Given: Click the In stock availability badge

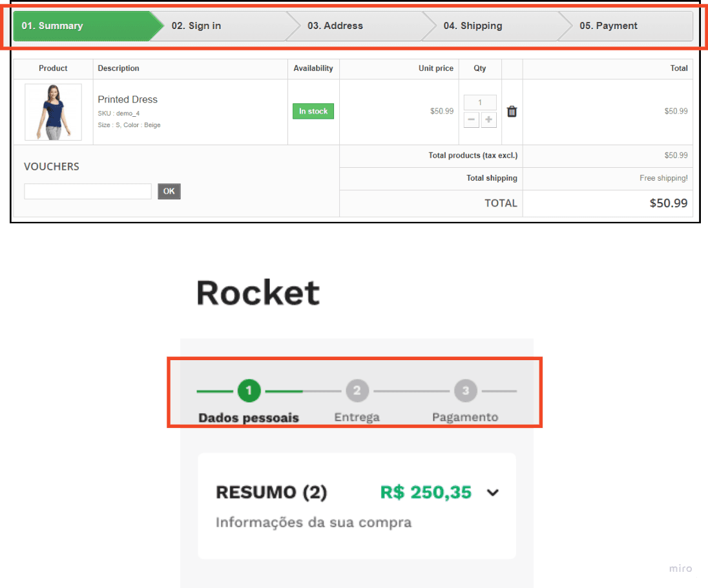Looking at the screenshot, I should coord(313,111).
